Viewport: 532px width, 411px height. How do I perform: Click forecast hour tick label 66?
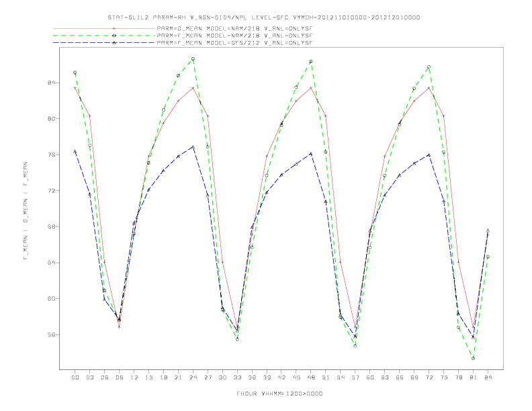(x=400, y=377)
